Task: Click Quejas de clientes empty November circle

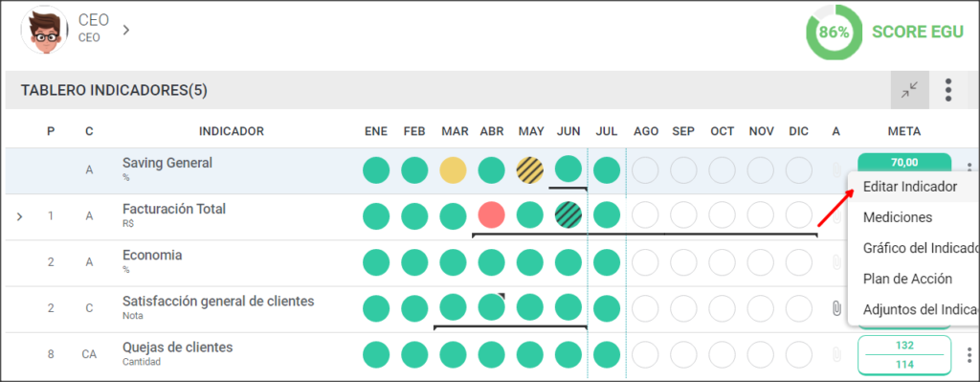Action: 761,355
